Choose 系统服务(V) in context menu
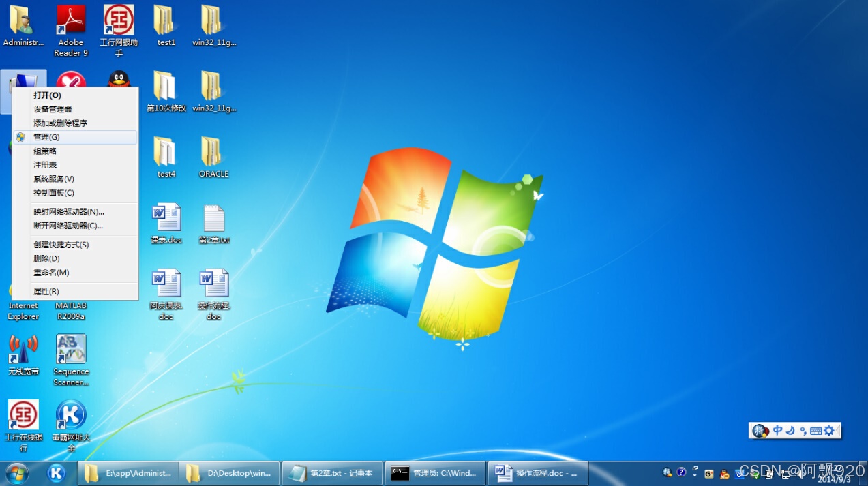The image size is (868, 486). (76, 179)
